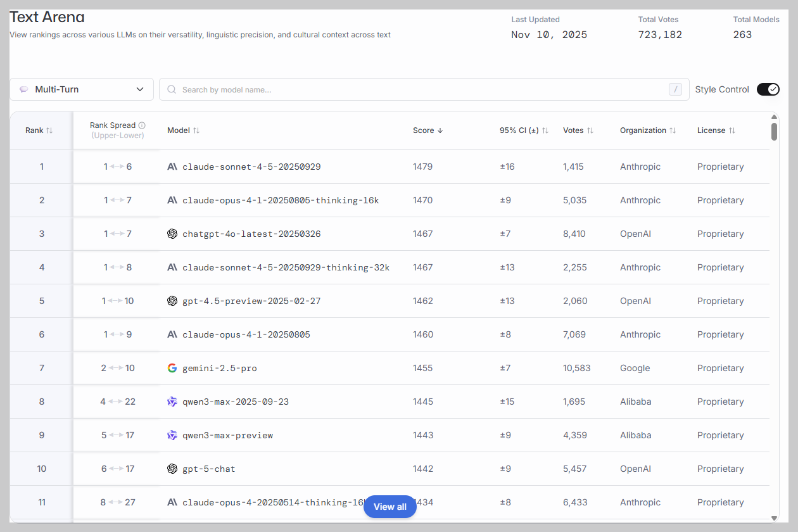The width and height of the screenshot is (798, 532).
Task: Click the votes value 1,415
Action: 573,167
